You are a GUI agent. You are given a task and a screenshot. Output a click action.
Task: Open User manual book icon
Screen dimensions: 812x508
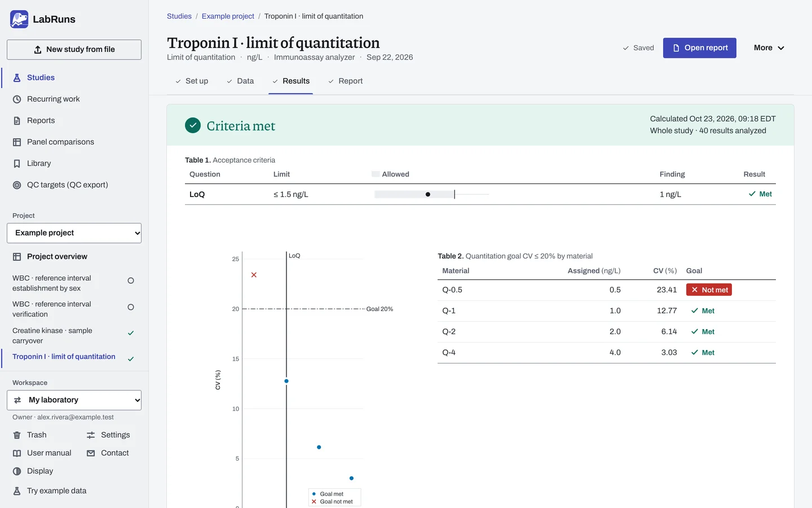[x=17, y=453]
